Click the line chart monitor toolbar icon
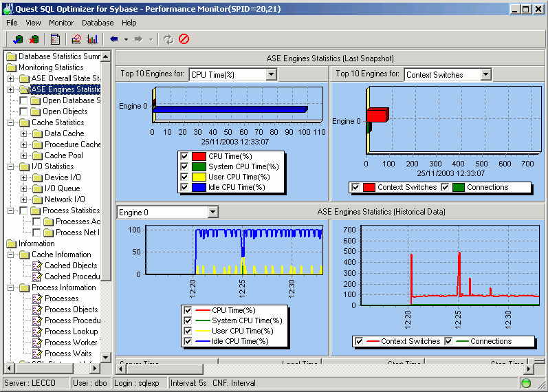Screen dimensions: 548x392 (76, 39)
